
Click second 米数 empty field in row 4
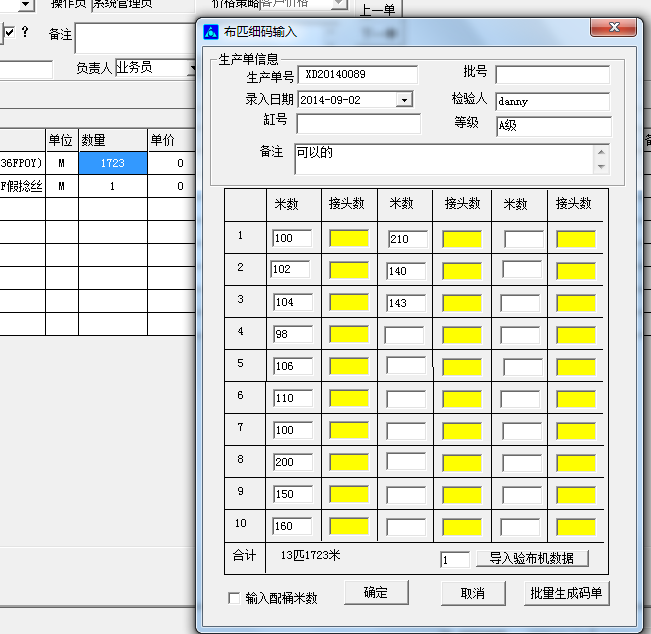point(404,335)
